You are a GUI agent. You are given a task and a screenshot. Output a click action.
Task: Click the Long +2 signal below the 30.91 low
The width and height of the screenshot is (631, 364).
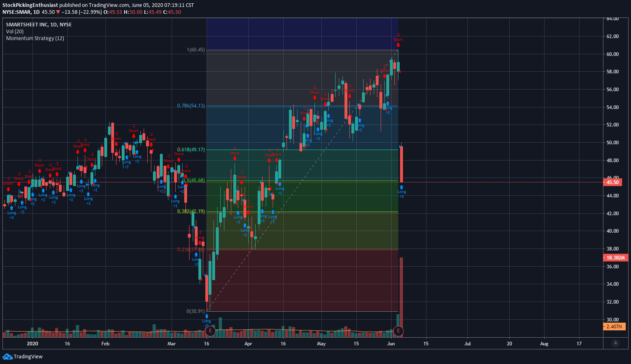click(207, 321)
